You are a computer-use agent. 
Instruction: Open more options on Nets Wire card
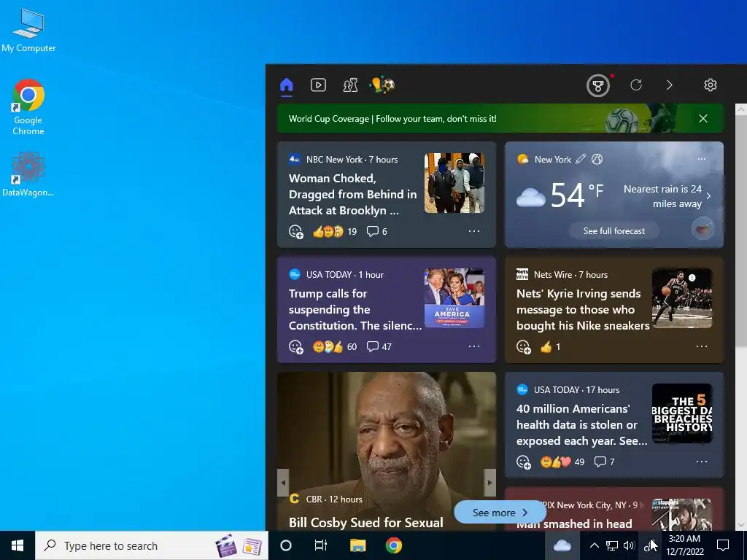(x=702, y=346)
